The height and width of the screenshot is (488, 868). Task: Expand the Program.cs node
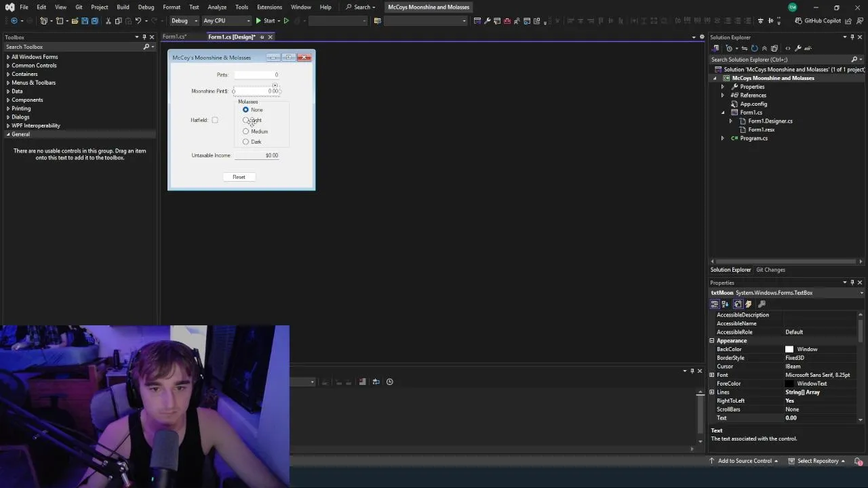pos(722,138)
